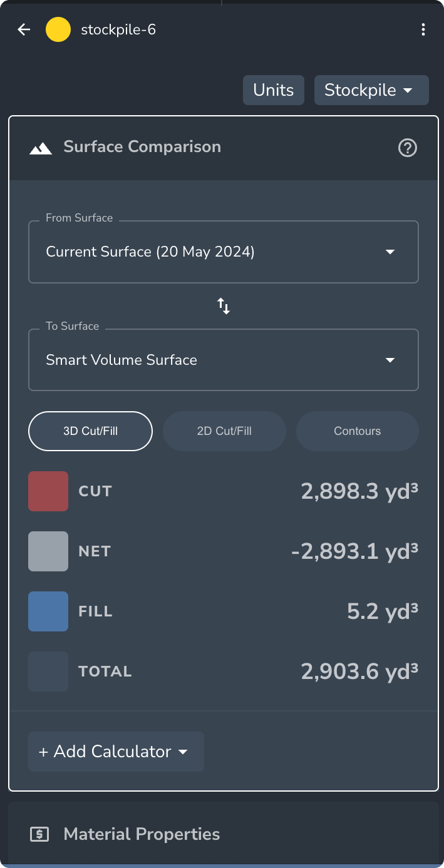Open the three-dot more options menu
444x868 pixels.
pos(423,29)
